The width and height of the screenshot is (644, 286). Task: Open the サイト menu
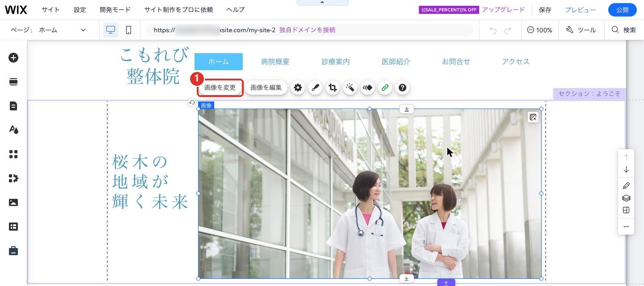pos(51,10)
